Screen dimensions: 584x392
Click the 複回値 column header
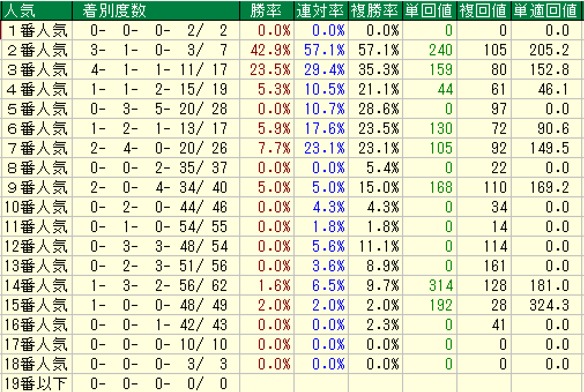pyautogui.click(x=483, y=10)
